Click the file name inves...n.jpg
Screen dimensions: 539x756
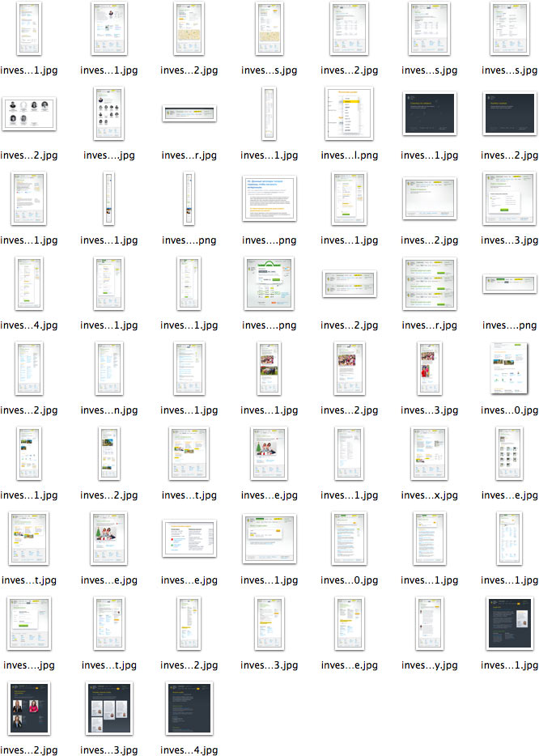[x=109, y=410]
